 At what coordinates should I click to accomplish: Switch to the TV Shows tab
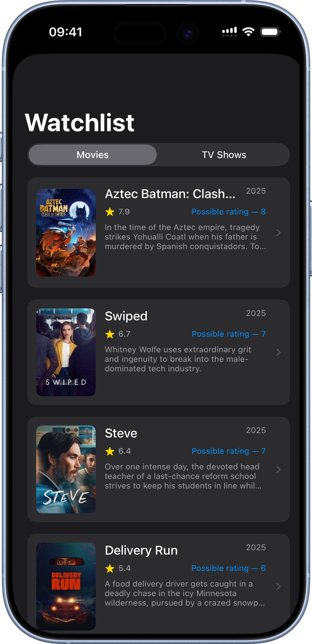coord(224,155)
